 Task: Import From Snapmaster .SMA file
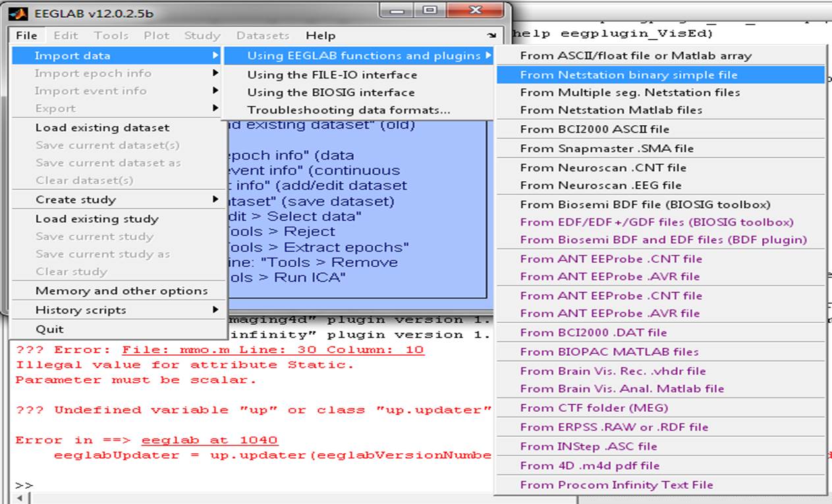click(661, 148)
